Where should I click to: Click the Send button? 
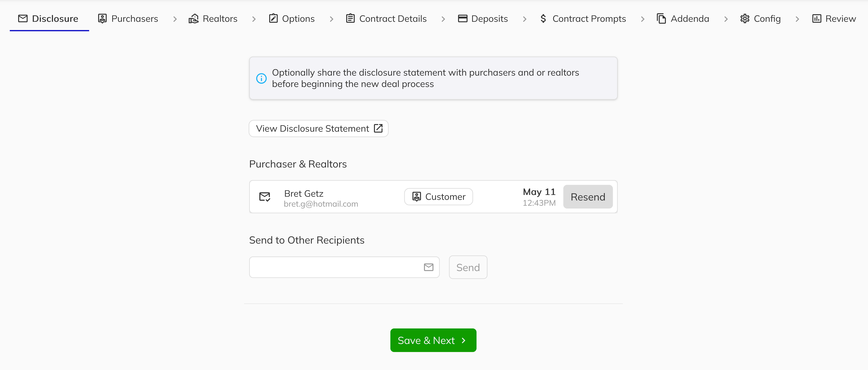[x=468, y=267]
